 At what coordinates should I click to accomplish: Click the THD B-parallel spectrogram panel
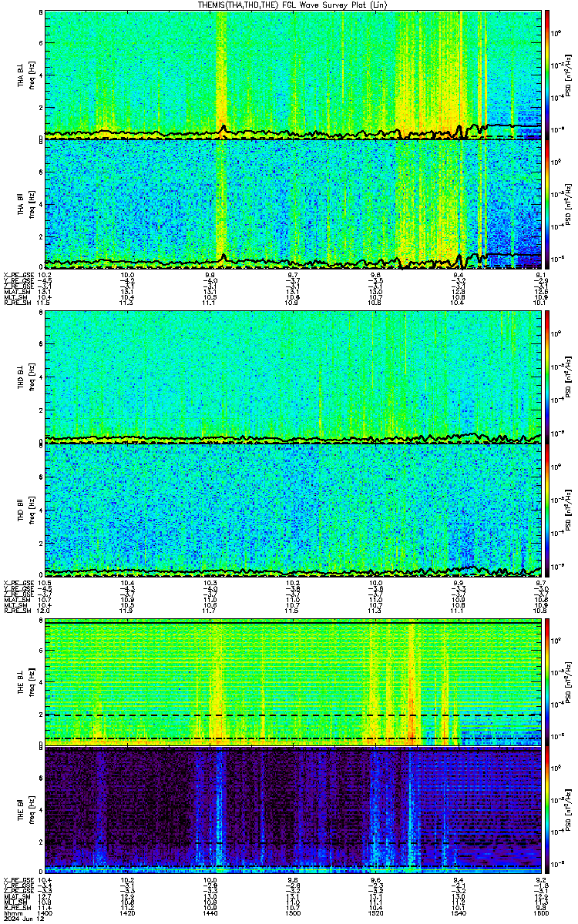(x=293, y=509)
